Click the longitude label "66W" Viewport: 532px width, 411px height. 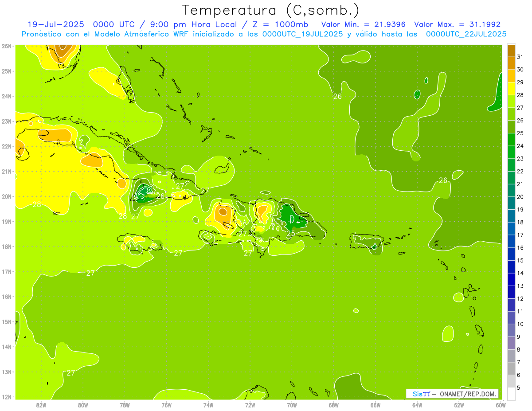point(376,405)
